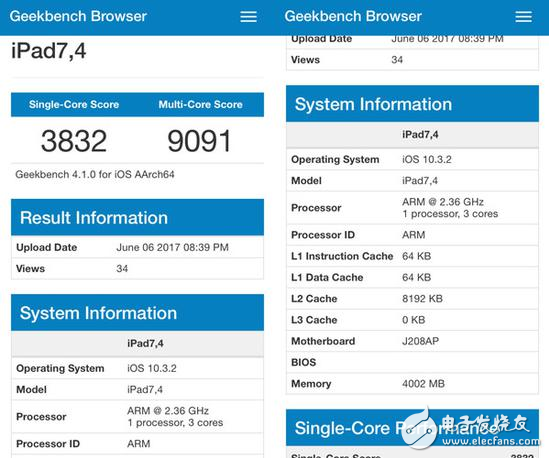Viewport: 549px width, 458px height.
Task: Click System Information header in left panel
Action: (x=137, y=313)
